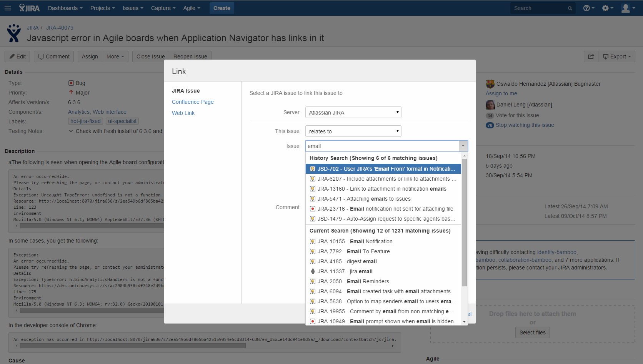Click inside the Issue search field
This screenshot has width=643, height=364.
pyautogui.click(x=382, y=146)
